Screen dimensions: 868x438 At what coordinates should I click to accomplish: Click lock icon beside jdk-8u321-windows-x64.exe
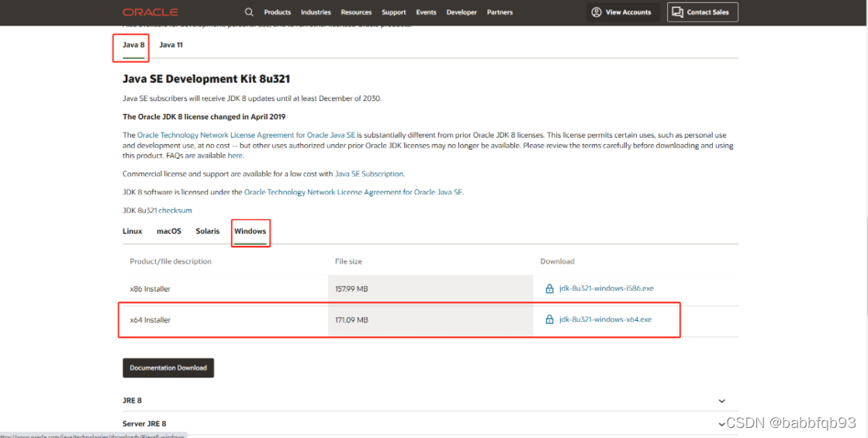(x=549, y=319)
